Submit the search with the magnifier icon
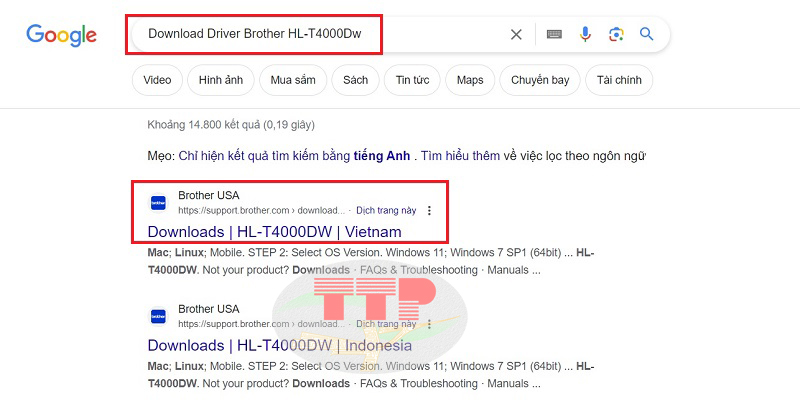 646,34
